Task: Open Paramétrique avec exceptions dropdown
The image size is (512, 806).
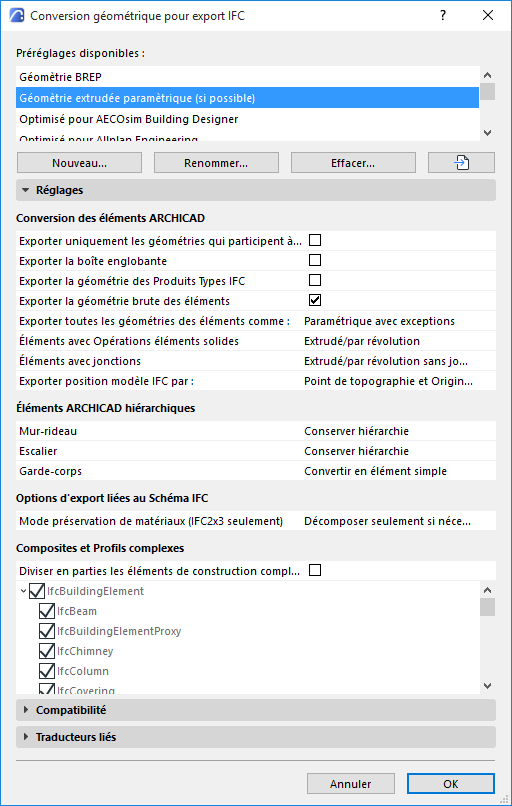Action: [x=398, y=321]
